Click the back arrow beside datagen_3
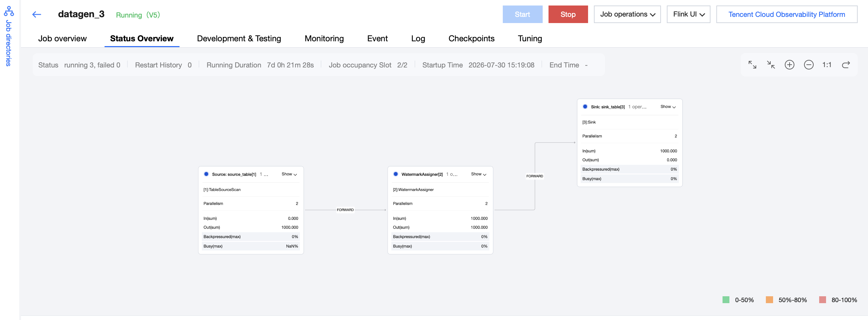 pyautogui.click(x=36, y=14)
